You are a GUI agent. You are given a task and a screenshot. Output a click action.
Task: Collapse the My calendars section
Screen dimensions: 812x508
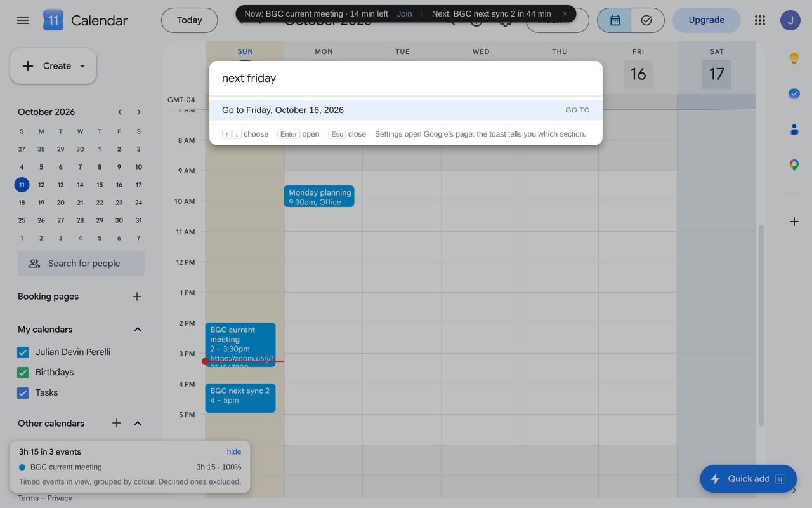click(x=138, y=330)
